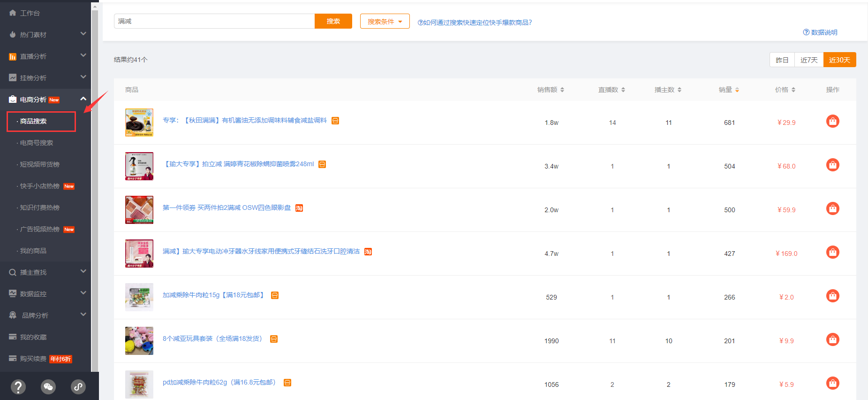This screenshot has height=400, width=868.
Task: Click shopping bag icon for OSW四色眼影盘 row
Action: [x=832, y=208]
